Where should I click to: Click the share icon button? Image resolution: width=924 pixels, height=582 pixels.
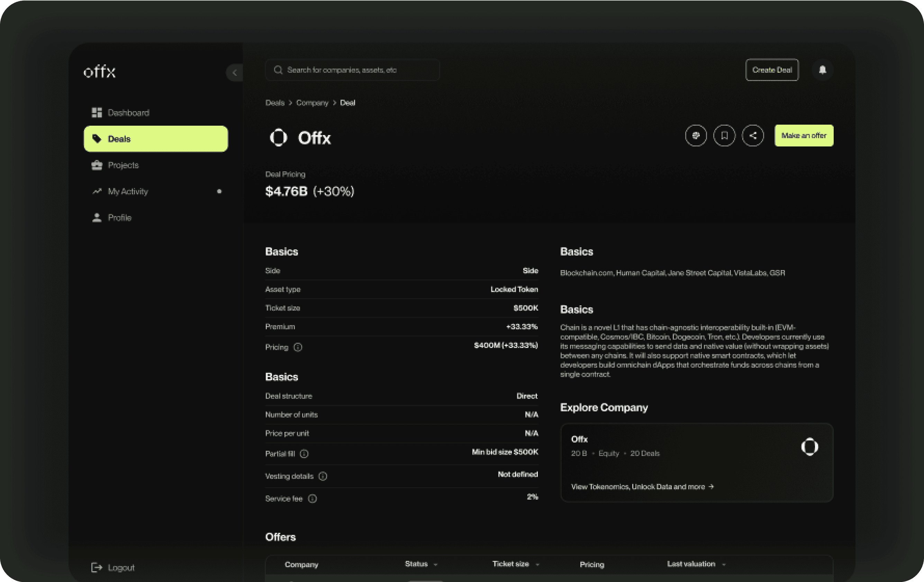point(752,135)
